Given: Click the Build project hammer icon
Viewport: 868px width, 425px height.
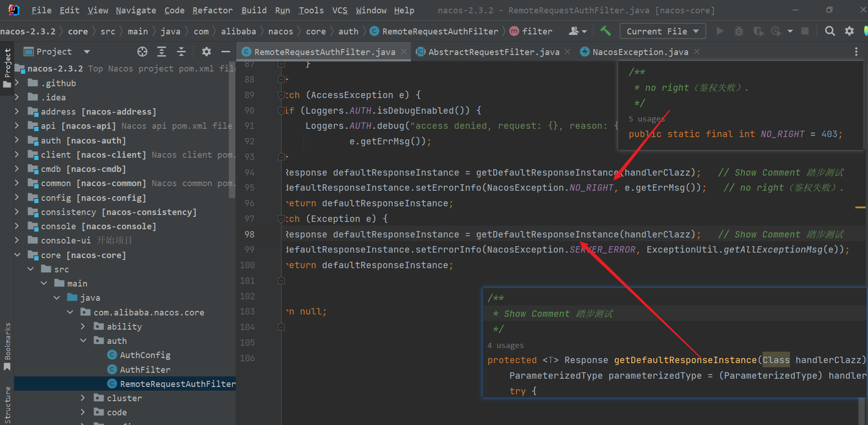Looking at the screenshot, I should click(x=605, y=31).
